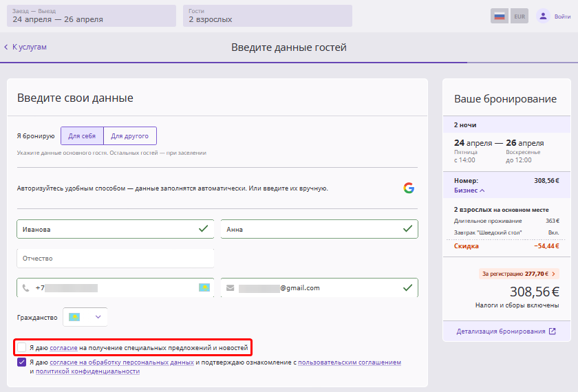Expand the За регистрацию price badge
Screen dimensions: 578x392
pos(519,273)
